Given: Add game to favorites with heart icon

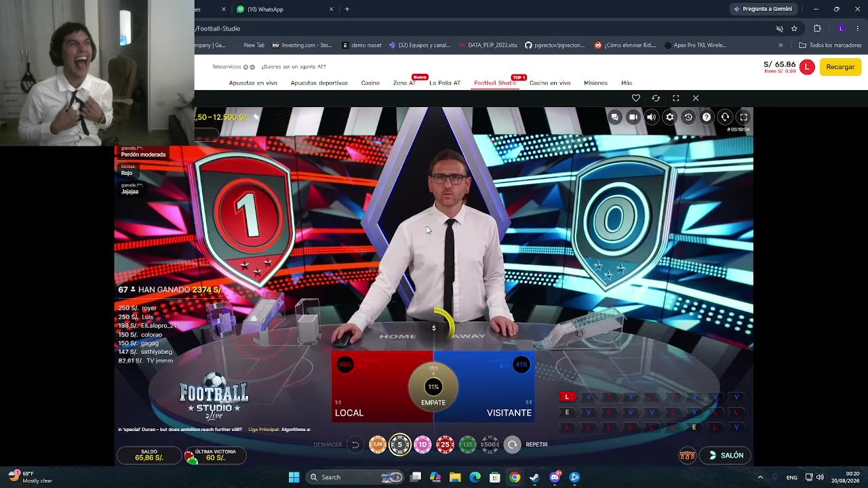Looking at the screenshot, I should click(x=636, y=98).
